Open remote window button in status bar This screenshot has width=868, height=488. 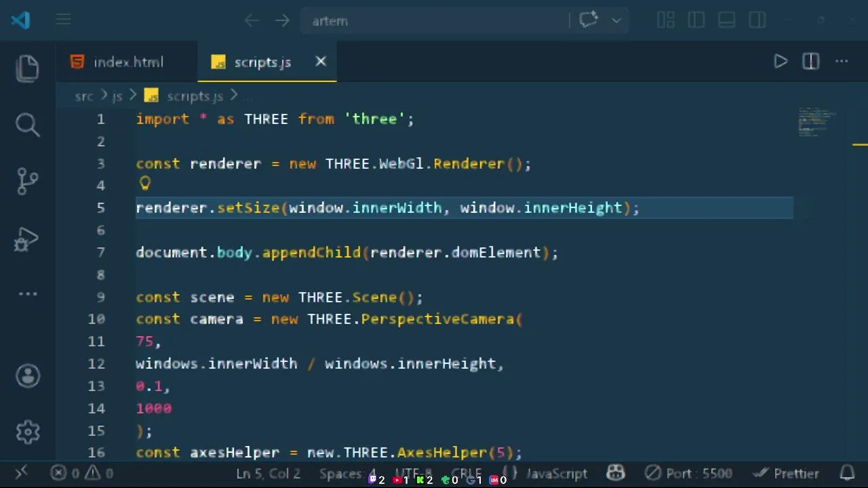click(x=21, y=473)
